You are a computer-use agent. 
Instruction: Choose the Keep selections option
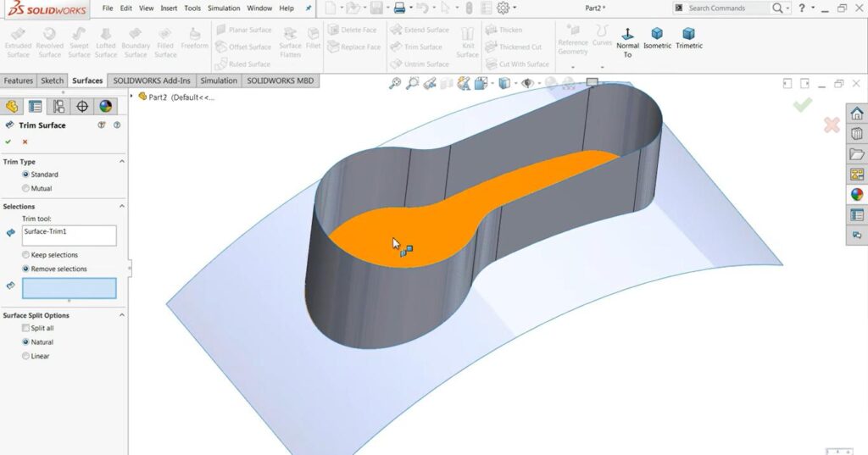pos(25,255)
